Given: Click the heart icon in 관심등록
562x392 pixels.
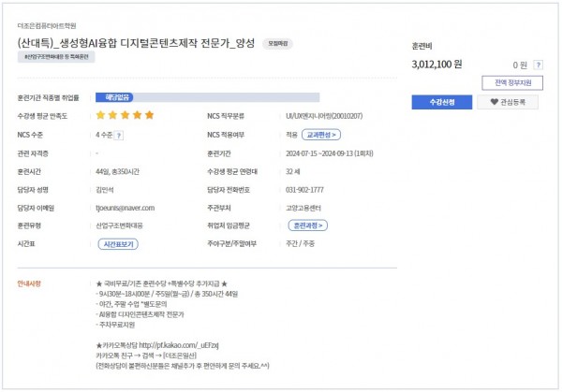Looking at the screenshot, I should (x=495, y=102).
